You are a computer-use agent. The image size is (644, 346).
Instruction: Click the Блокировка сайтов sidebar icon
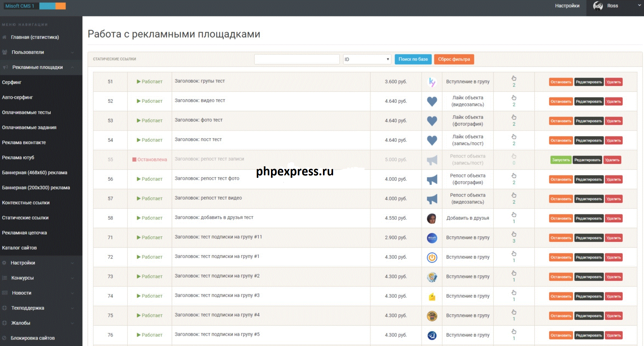pos(4,338)
